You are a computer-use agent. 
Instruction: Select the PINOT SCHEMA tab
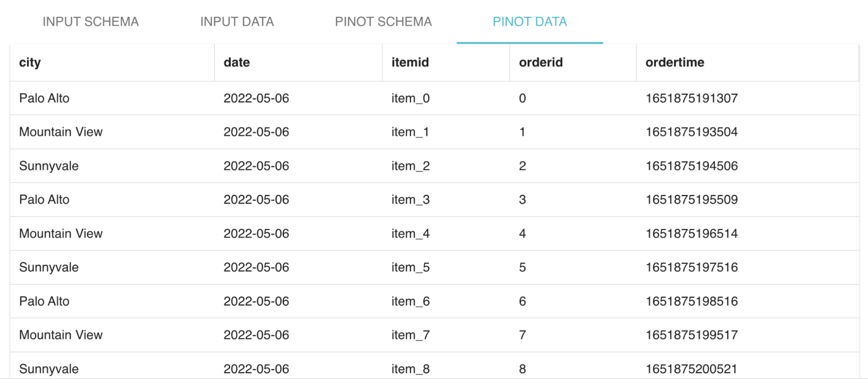(x=383, y=22)
